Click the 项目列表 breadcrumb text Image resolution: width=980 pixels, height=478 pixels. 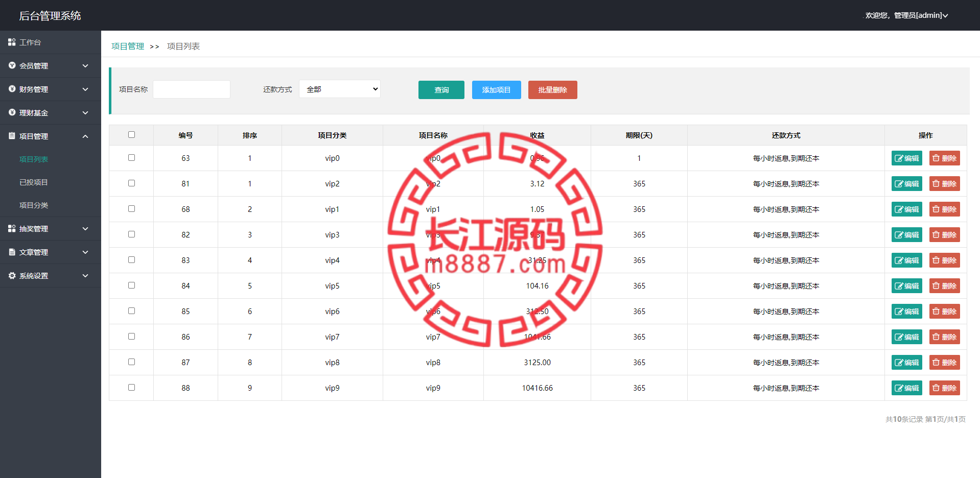(x=183, y=46)
